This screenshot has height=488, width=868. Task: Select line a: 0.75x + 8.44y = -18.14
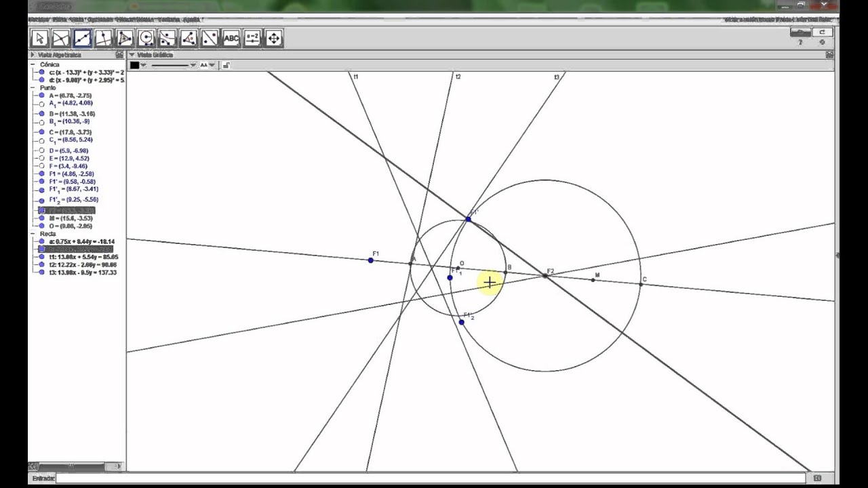[x=81, y=241]
